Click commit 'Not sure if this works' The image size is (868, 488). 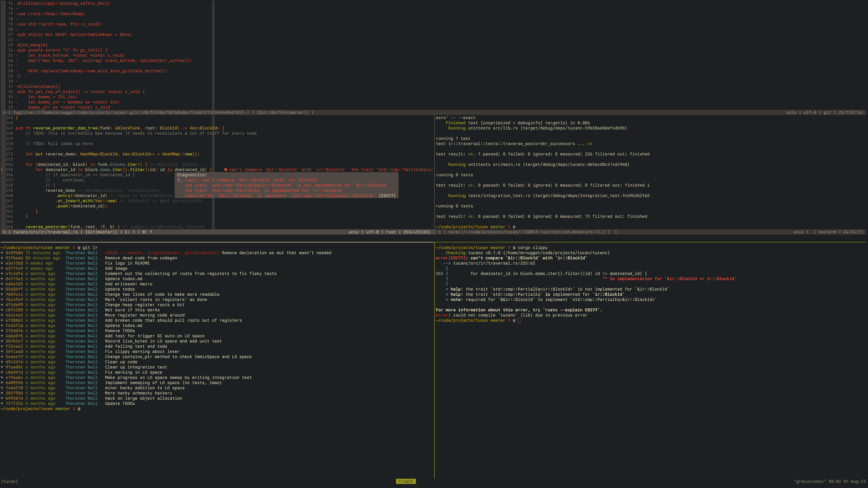132,310
